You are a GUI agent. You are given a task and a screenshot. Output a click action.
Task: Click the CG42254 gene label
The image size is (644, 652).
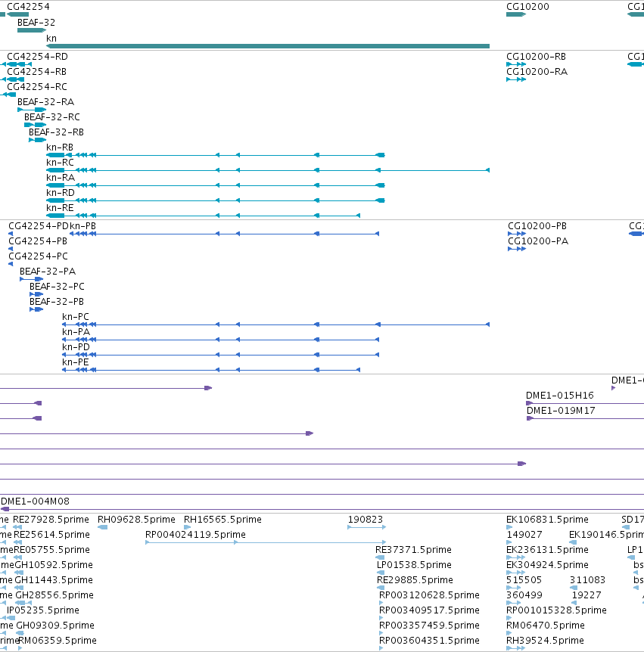coord(28,7)
